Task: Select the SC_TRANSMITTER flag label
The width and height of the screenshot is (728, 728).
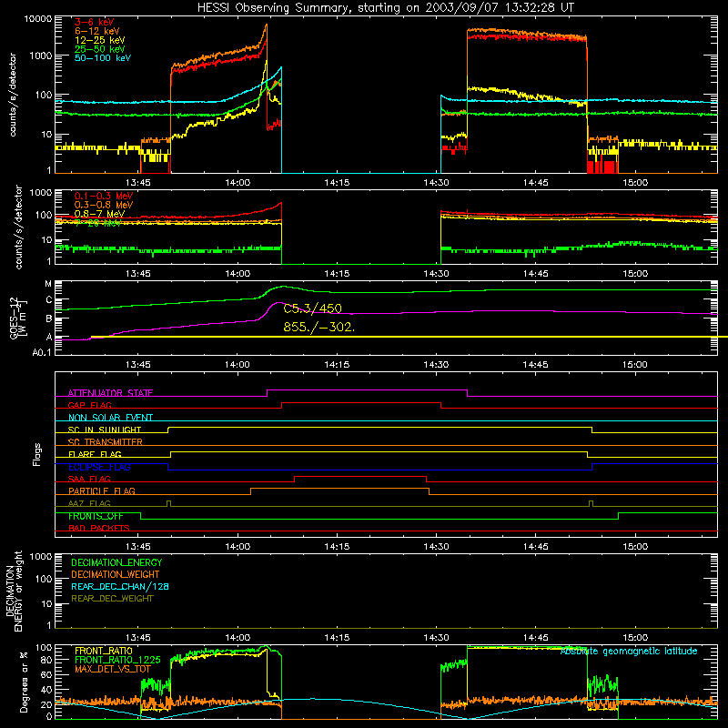Action: [x=106, y=442]
